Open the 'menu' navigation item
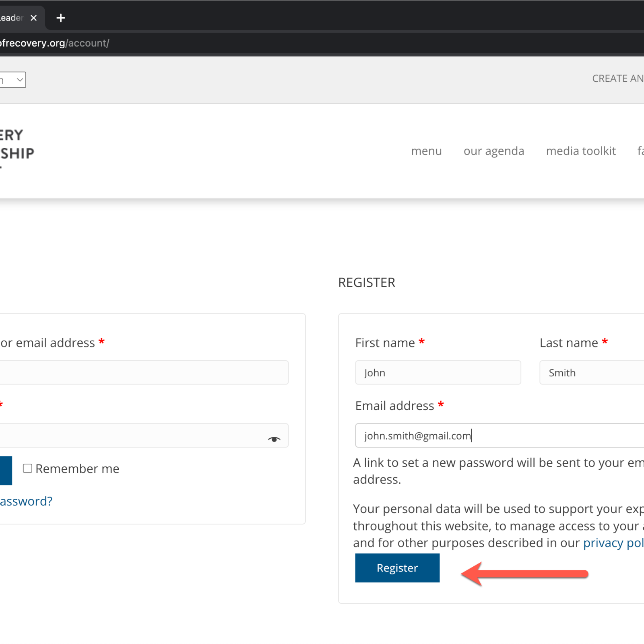 (x=426, y=151)
